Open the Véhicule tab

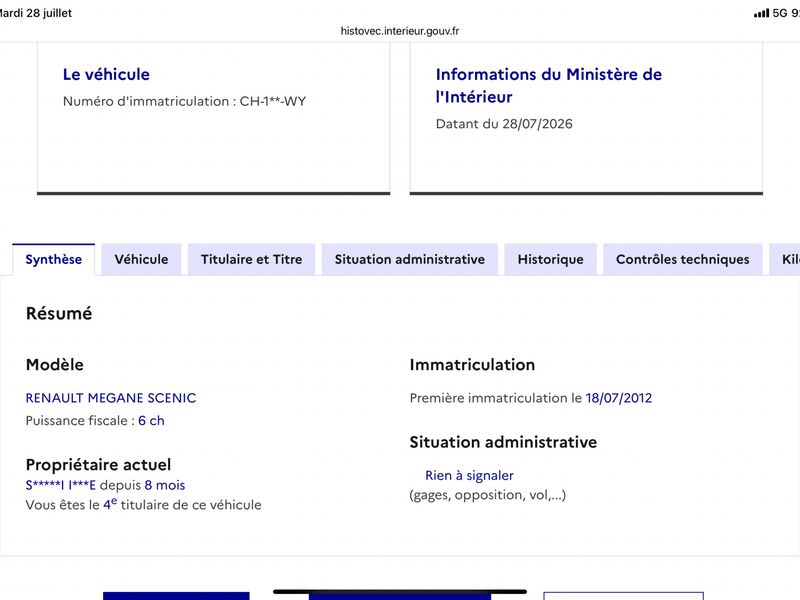141,259
